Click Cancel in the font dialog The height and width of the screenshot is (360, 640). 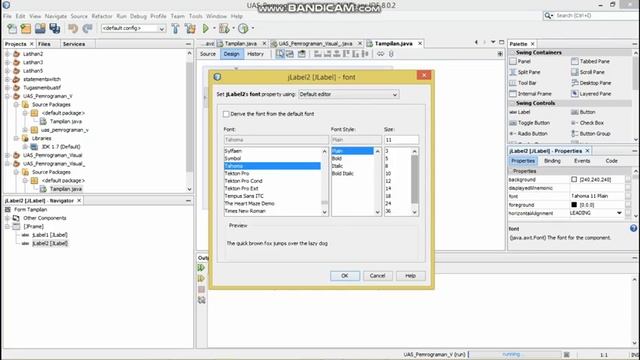pos(378,276)
